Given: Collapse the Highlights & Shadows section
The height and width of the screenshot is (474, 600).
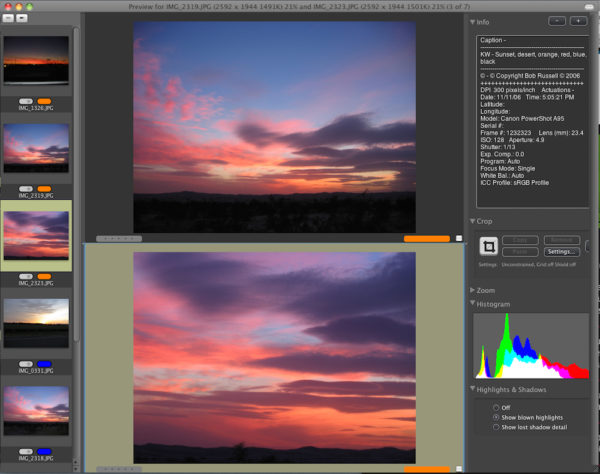Looking at the screenshot, I should click(472, 389).
